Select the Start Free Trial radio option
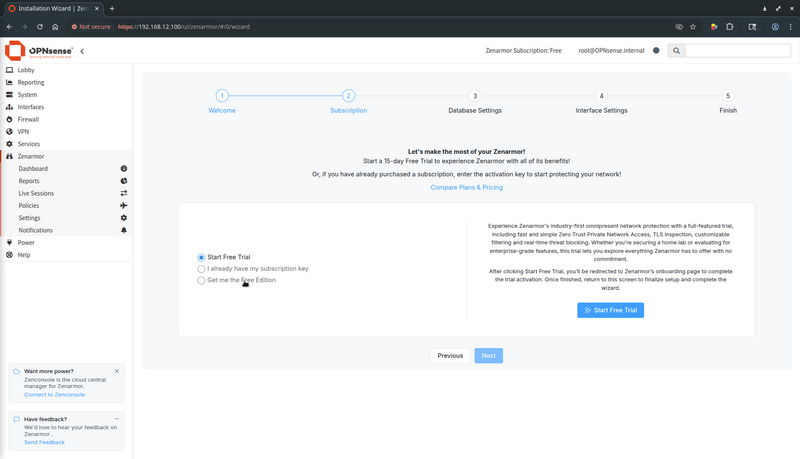Screen dimensions: 800x459 click(x=201, y=257)
